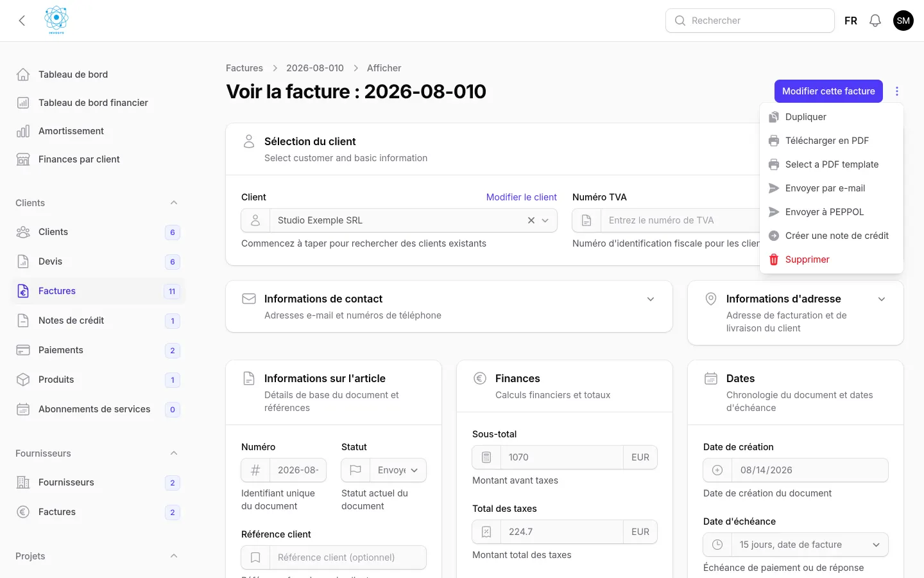
Task: Open Fournisseurs list item with building icon
Action: (x=98, y=482)
